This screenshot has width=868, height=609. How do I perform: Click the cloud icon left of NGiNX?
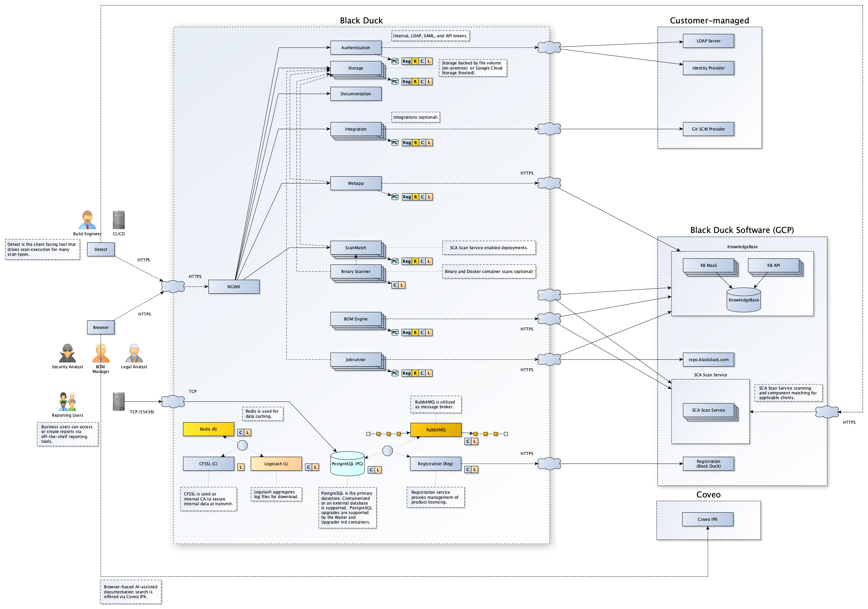tap(173, 286)
